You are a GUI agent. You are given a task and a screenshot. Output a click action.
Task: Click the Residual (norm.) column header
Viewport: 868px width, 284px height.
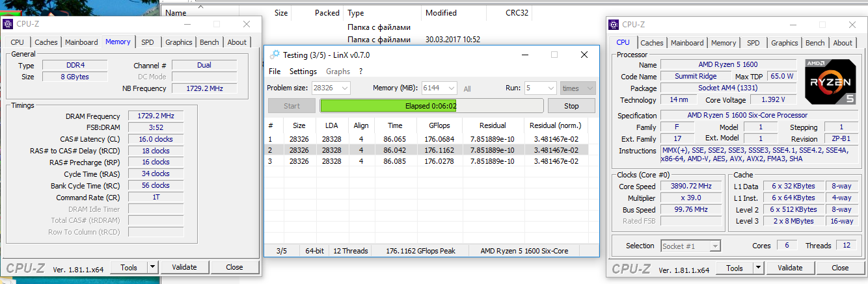pos(555,125)
